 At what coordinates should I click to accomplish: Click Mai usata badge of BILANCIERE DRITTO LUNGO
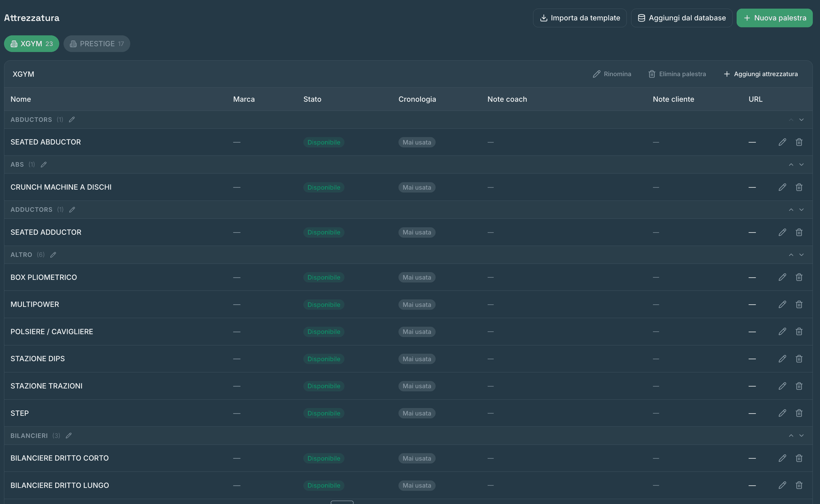[417, 485]
